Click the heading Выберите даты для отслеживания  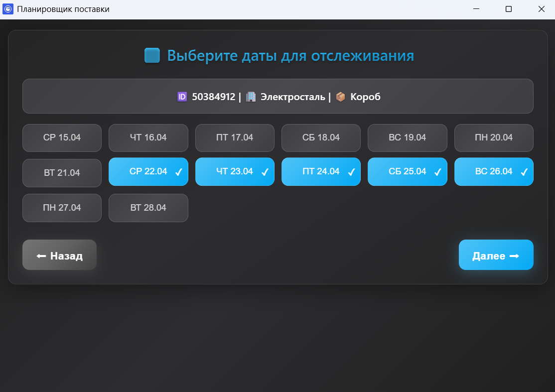(290, 56)
